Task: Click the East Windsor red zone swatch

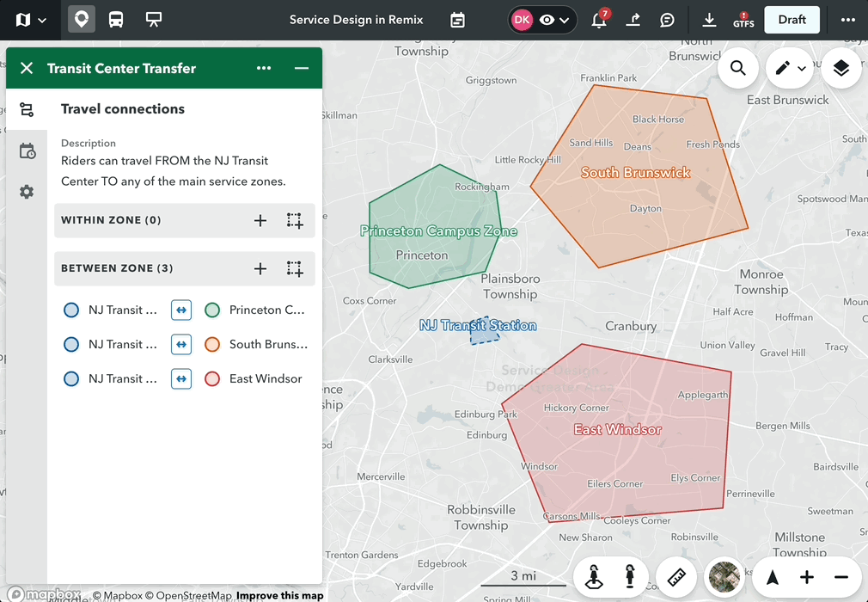Action: (212, 378)
